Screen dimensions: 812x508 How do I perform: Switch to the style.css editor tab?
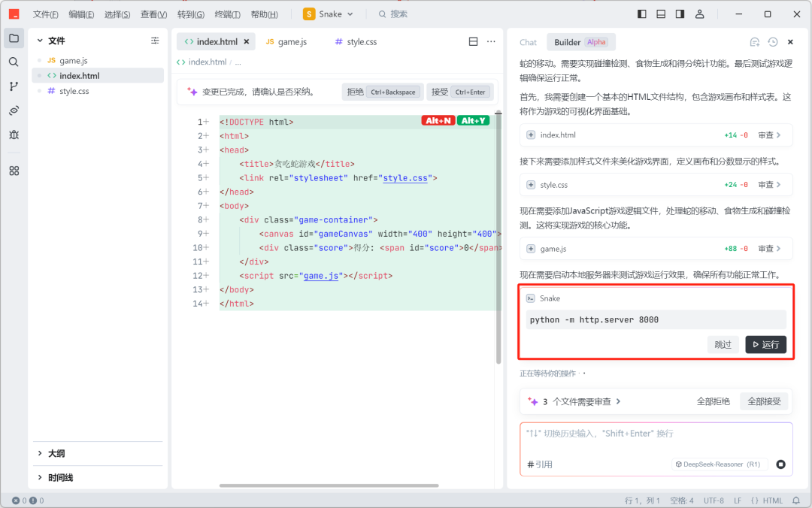[356, 41]
